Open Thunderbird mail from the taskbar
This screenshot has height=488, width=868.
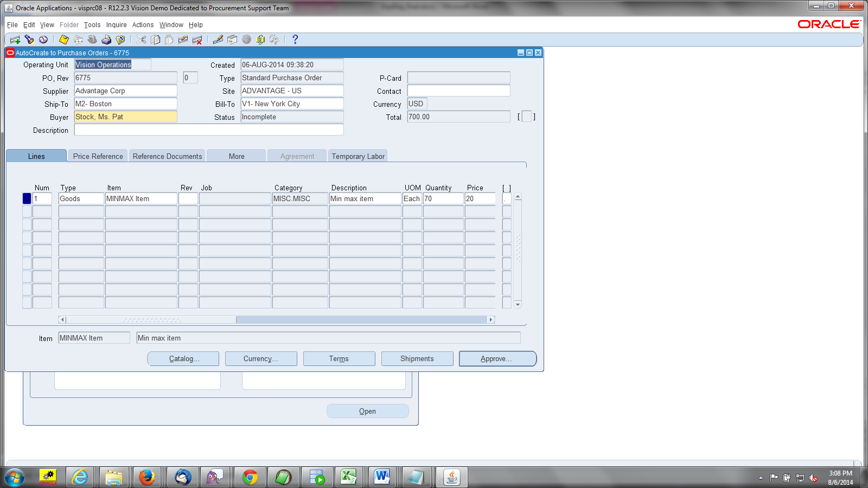coord(183,477)
